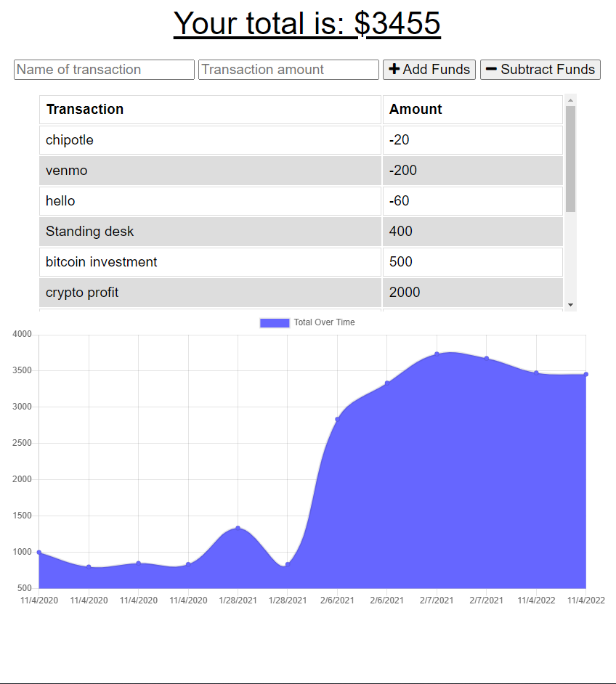This screenshot has height=684, width=616.
Task: Click the Amount column header
Action: tap(472, 110)
